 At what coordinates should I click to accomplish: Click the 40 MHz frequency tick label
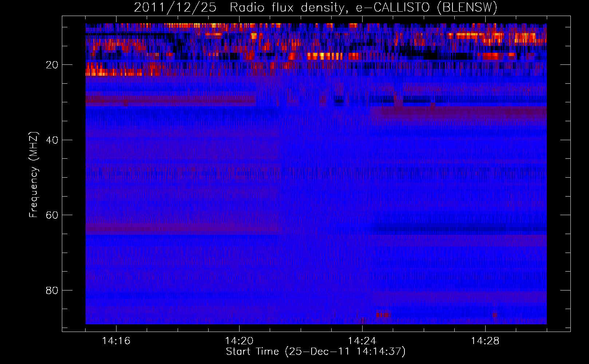(x=52, y=140)
